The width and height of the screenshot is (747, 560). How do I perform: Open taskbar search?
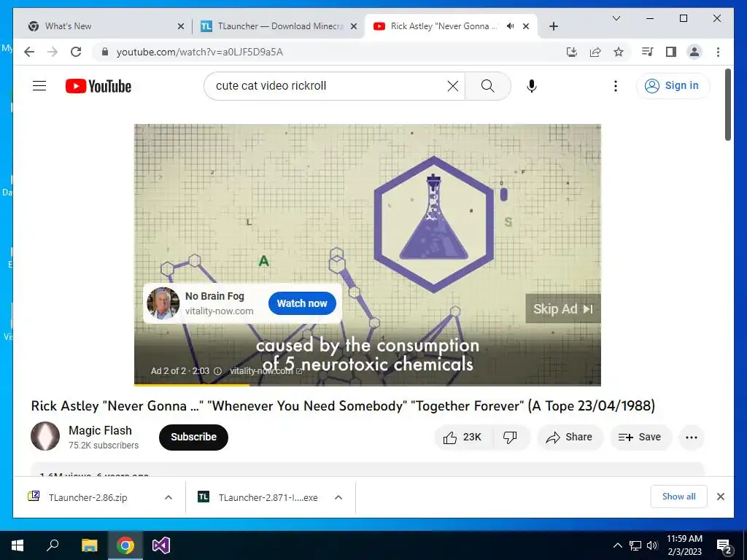pos(53,545)
